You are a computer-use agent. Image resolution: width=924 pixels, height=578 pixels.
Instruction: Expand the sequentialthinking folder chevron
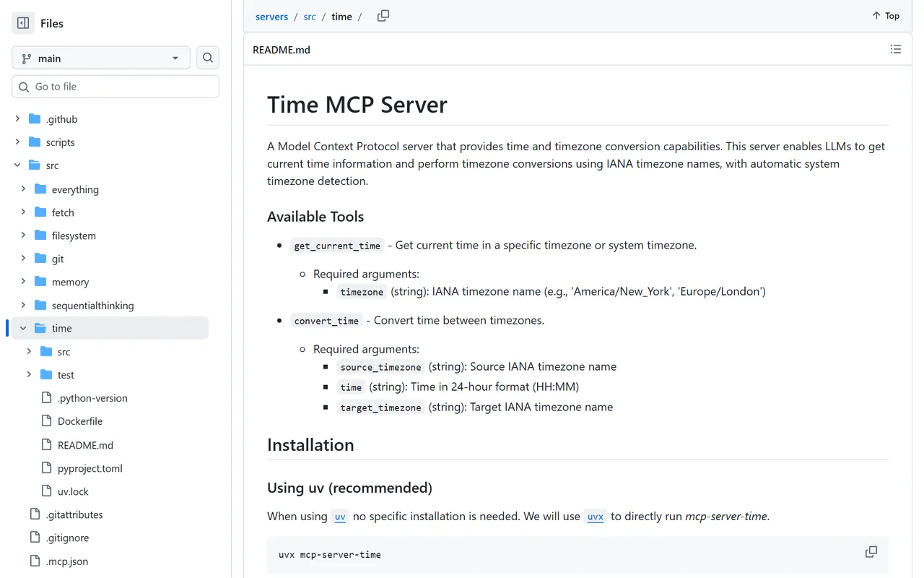[23, 305]
